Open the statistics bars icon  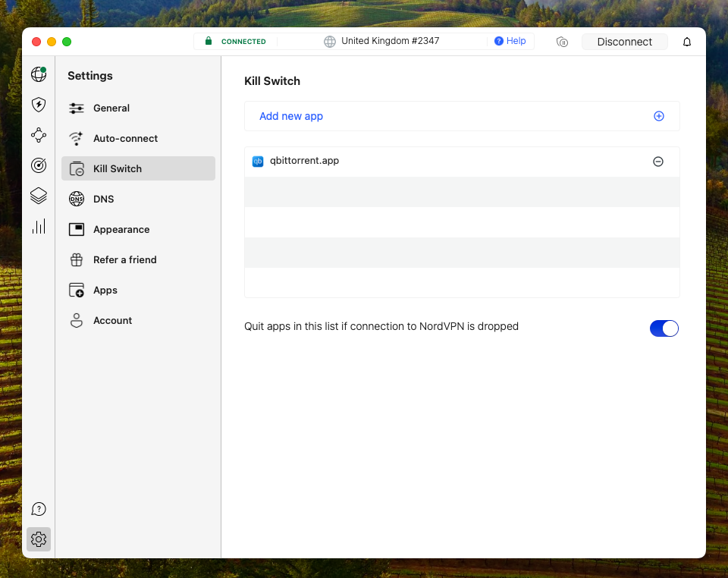(39, 226)
